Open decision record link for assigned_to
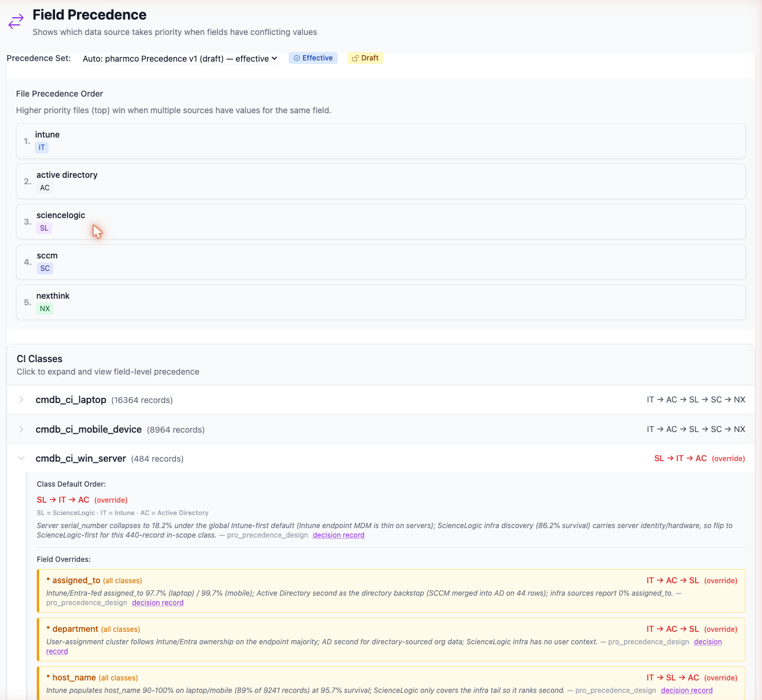 click(x=158, y=603)
